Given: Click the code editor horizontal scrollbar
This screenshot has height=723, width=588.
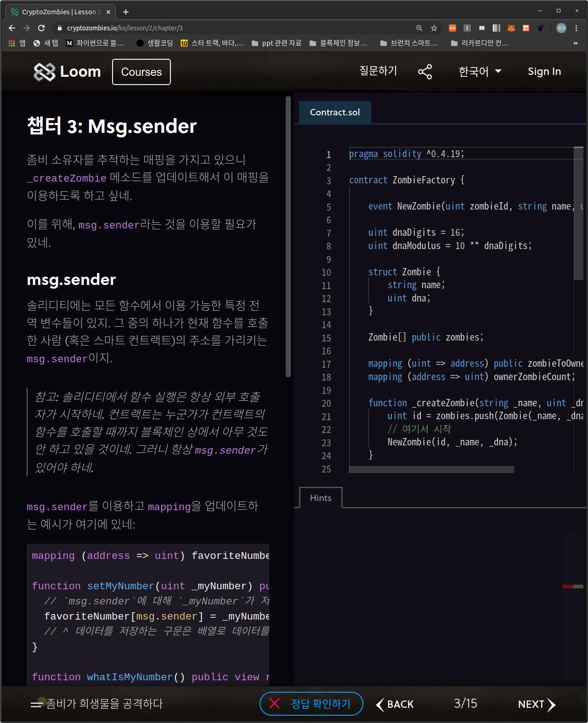Looking at the screenshot, I should coord(431,469).
